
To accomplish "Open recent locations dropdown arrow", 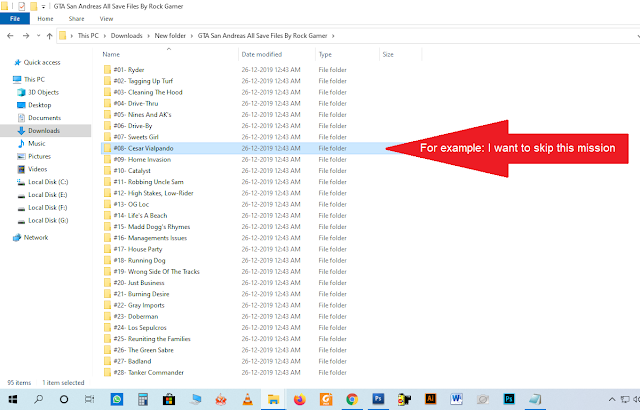I will [38, 36].
